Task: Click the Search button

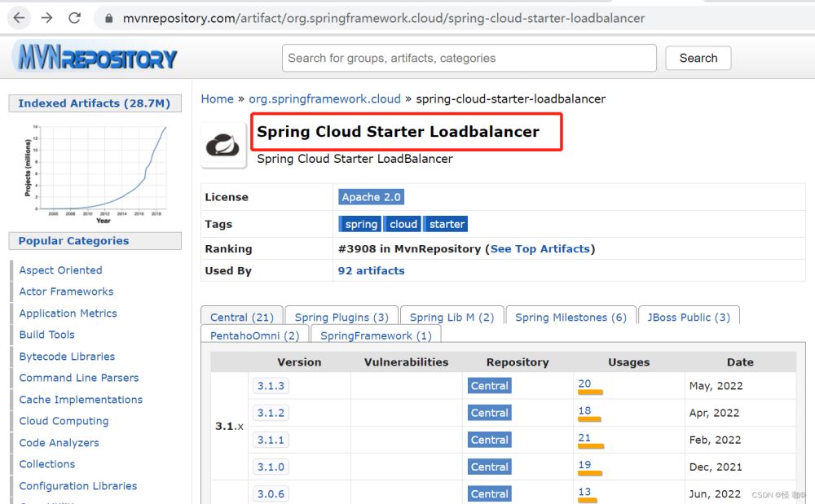Action: tap(698, 58)
